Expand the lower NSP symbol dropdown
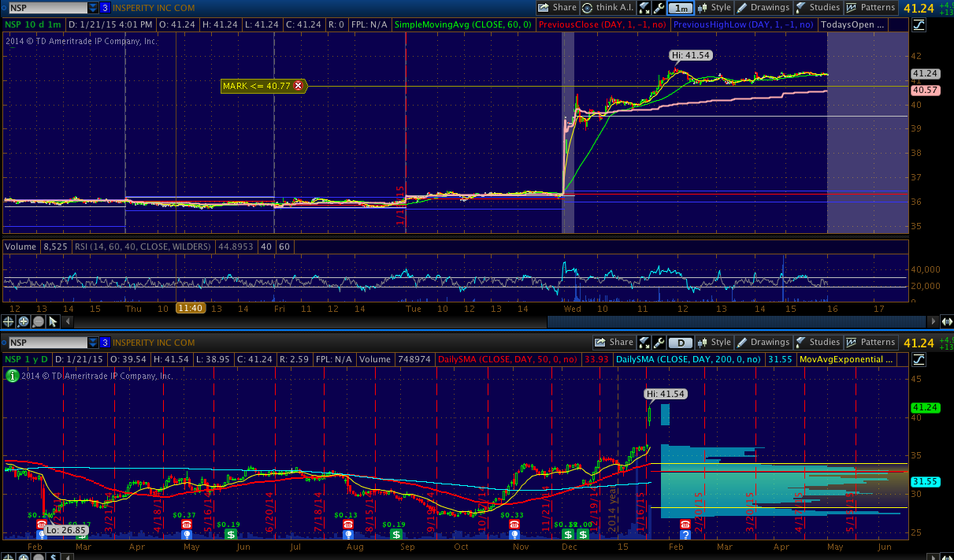Image resolution: width=954 pixels, height=560 pixels. [x=93, y=343]
